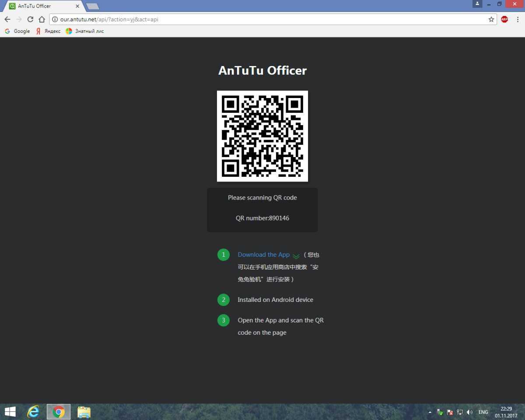This screenshot has height=420, width=525.
Task: Click the browser back arrow
Action: point(7,19)
